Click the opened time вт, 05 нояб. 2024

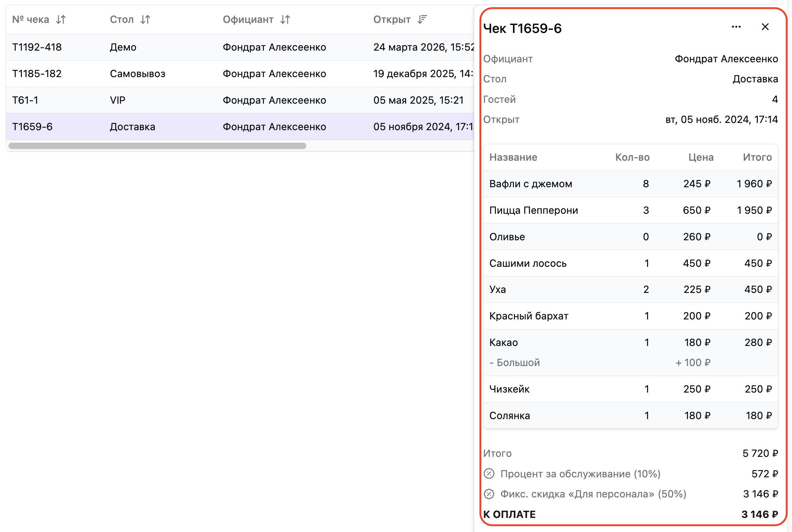(x=722, y=119)
